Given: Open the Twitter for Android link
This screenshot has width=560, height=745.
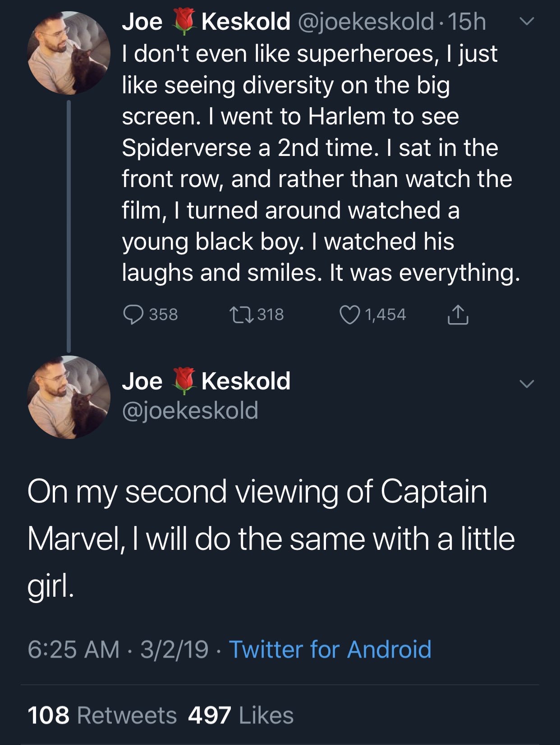Looking at the screenshot, I should tap(330, 649).
